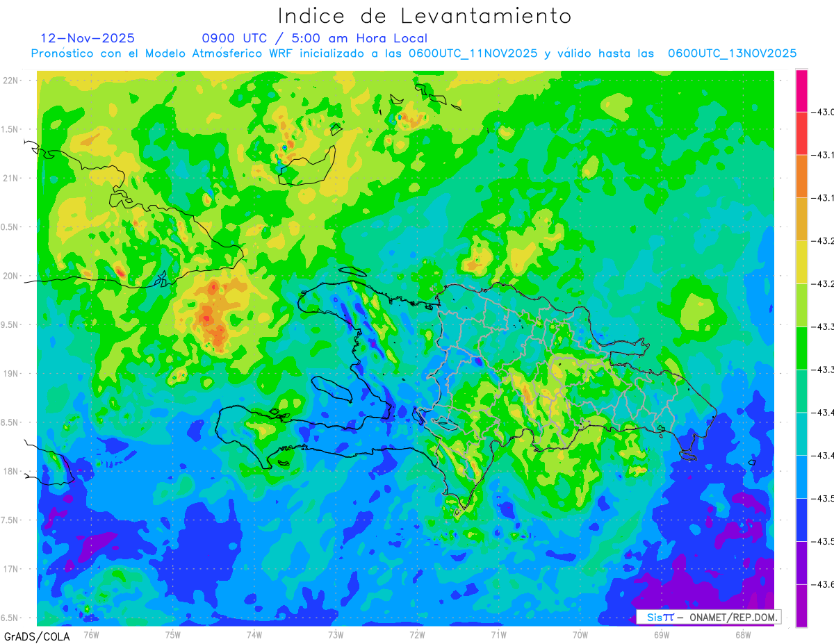Click the '68W' longitude label
The width and height of the screenshot is (834, 644).
tap(743, 634)
